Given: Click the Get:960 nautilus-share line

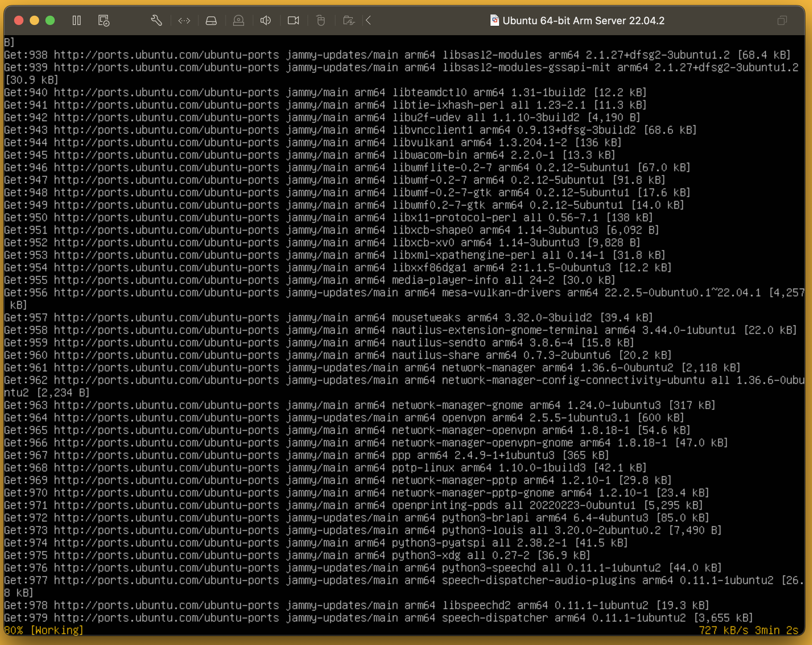Looking at the screenshot, I should [x=338, y=355].
